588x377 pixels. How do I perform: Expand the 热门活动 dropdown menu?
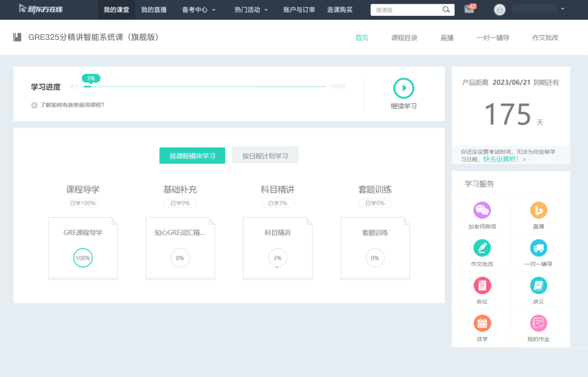251,9
